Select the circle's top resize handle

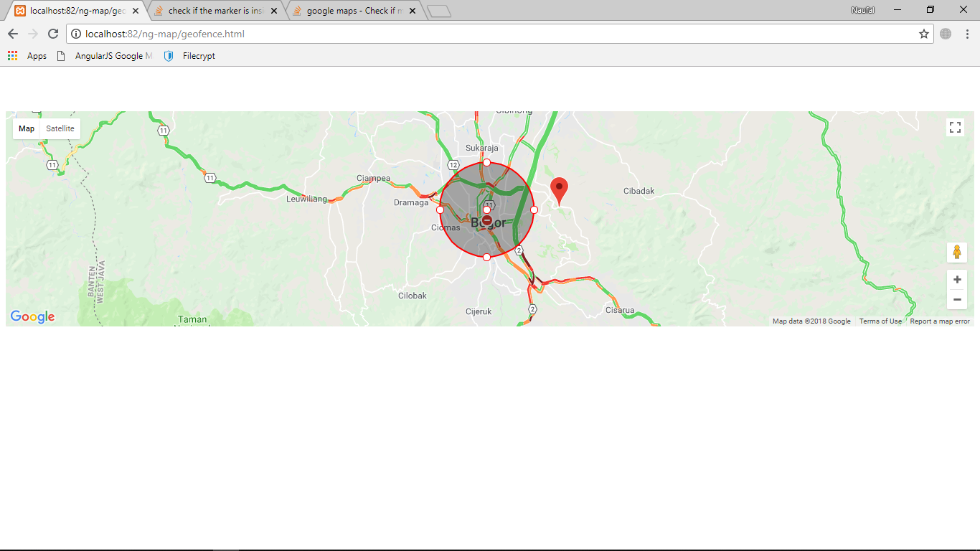(486, 162)
